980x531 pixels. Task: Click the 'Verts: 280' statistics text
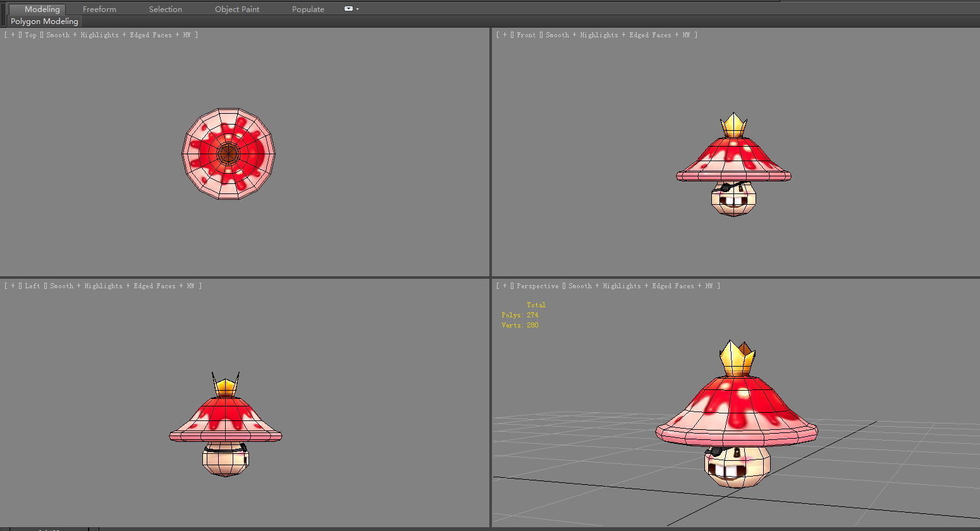coord(520,325)
